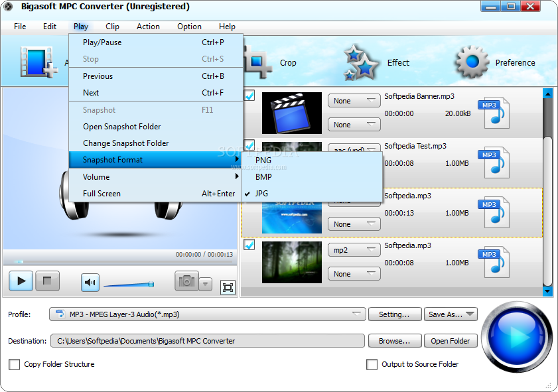The height and width of the screenshot is (392, 558).
Task: Click the profile music note icon
Action: pos(60,314)
